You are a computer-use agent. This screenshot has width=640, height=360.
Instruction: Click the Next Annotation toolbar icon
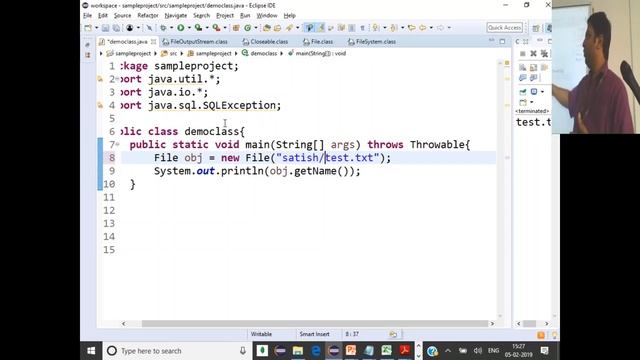point(376,28)
